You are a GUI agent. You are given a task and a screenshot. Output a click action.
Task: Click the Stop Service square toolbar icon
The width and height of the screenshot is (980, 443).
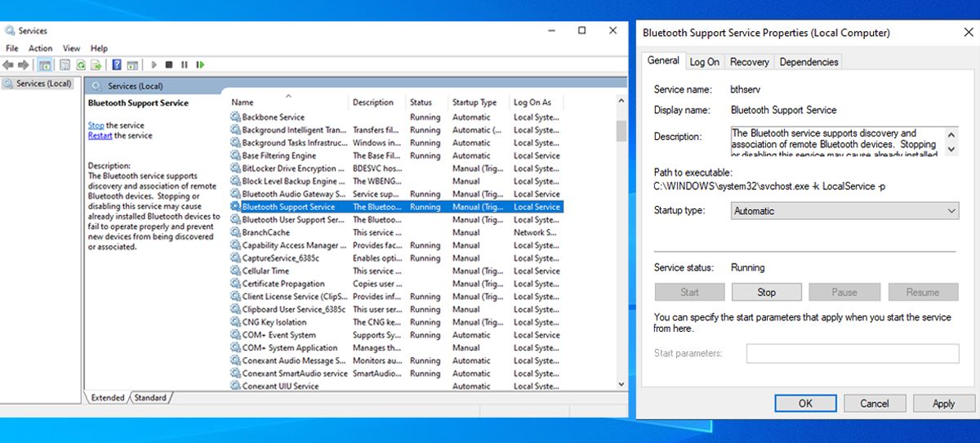coord(169,65)
